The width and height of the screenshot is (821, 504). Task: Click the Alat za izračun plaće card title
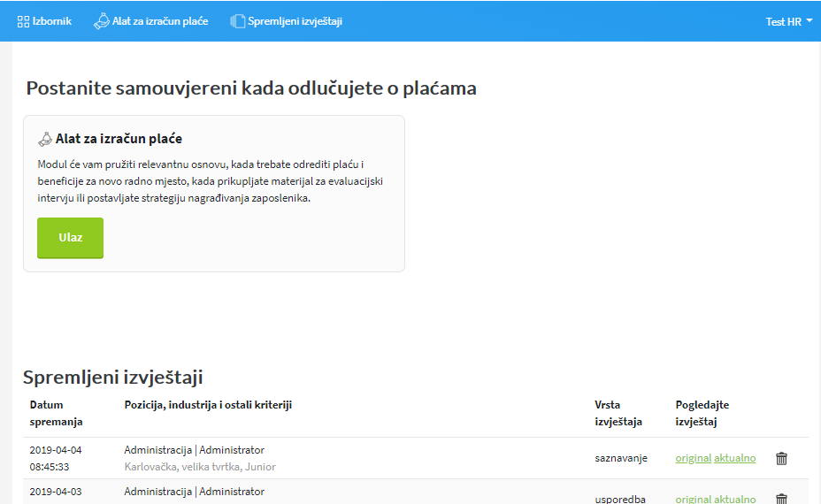pyautogui.click(x=119, y=139)
